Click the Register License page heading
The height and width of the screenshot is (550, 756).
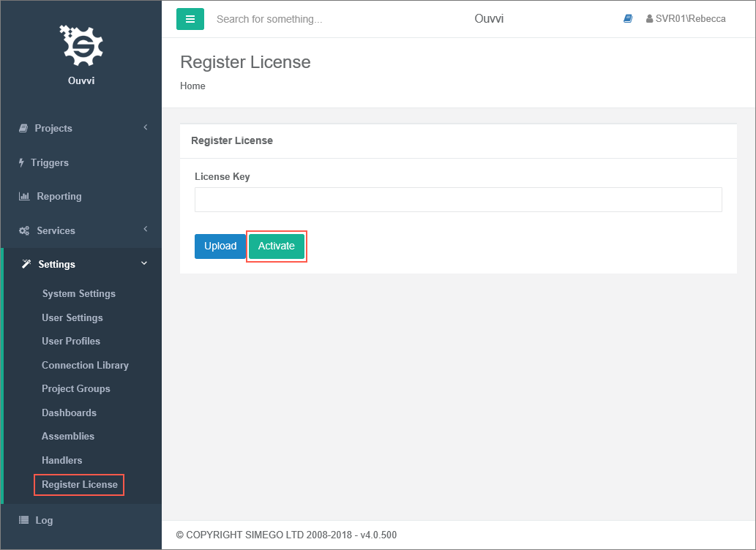[245, 62]
